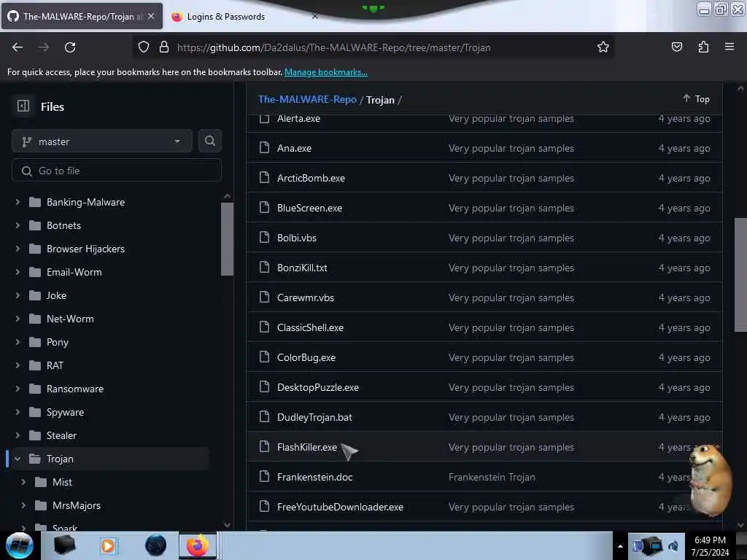747x560 pixels.
Task: Click the search magnifier beside master branch
Action: [x=210, y=141]
